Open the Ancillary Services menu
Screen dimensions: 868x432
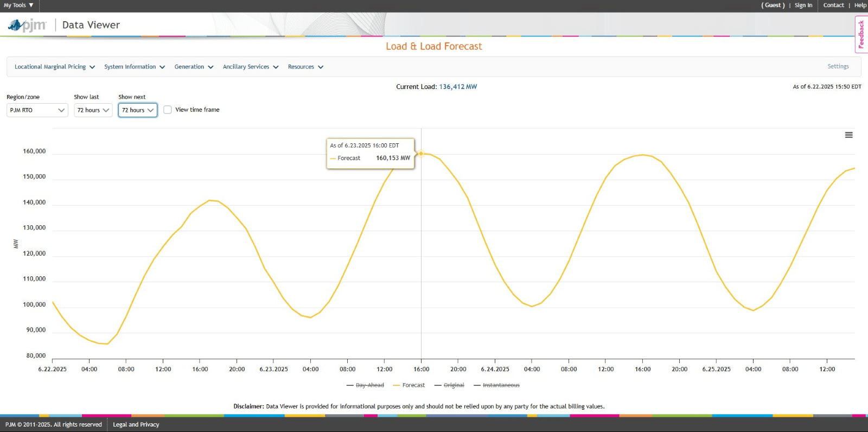(250, 67)
